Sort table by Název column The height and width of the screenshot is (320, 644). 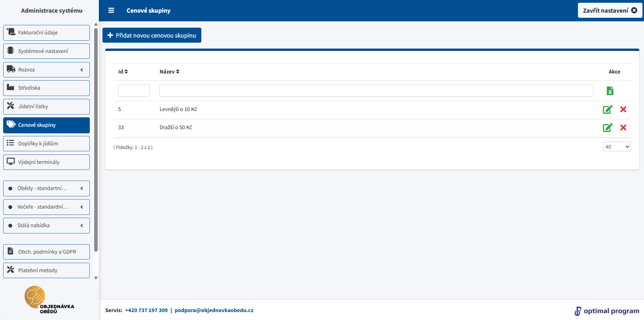coord(169,72)
